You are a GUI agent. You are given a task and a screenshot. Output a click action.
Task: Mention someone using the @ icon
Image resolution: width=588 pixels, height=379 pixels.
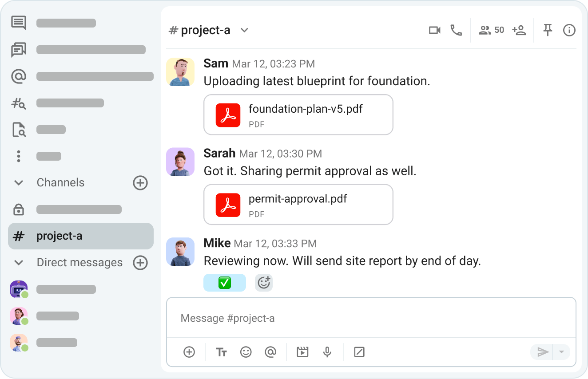pos(271,352)
